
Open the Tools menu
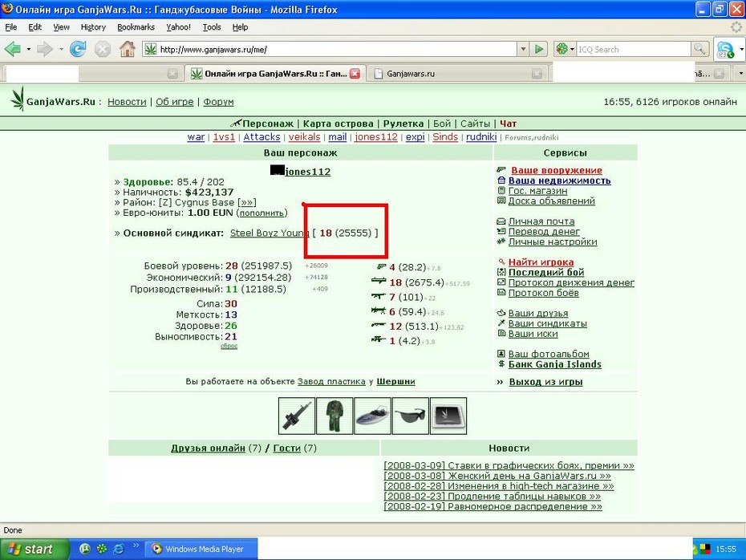tap(212, 27)
